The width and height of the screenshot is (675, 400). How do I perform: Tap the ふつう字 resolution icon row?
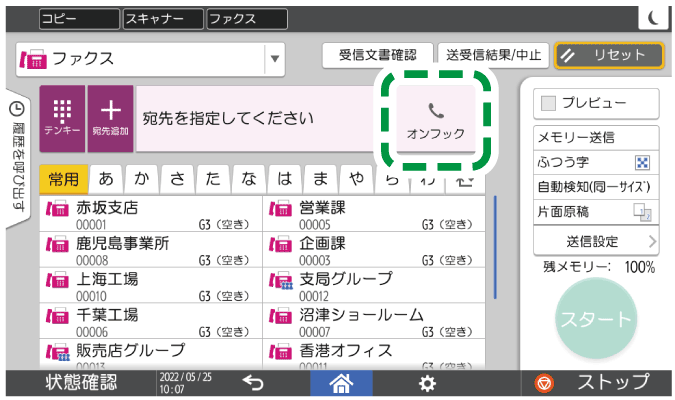(596, 162)
